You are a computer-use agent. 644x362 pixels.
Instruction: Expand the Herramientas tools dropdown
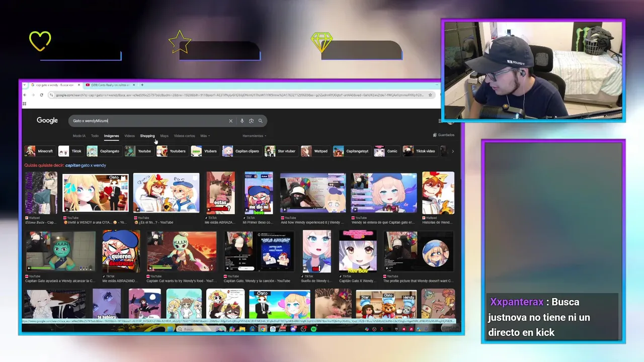(254, 136)
